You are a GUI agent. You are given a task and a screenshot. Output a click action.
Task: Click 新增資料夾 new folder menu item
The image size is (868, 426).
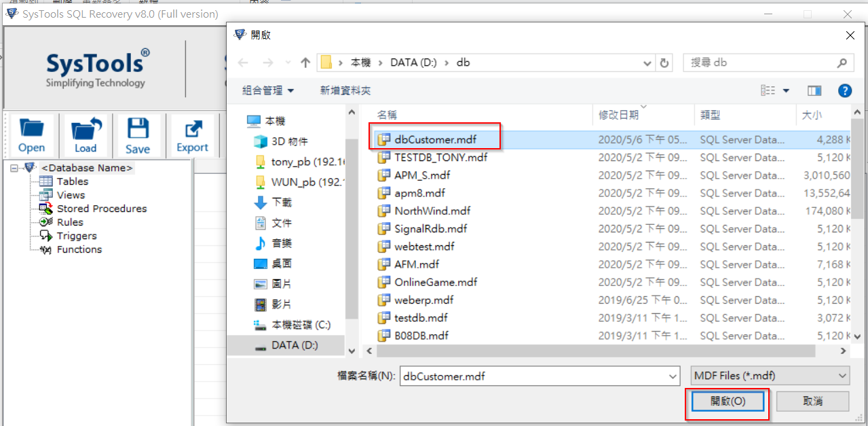pos(345,90)
